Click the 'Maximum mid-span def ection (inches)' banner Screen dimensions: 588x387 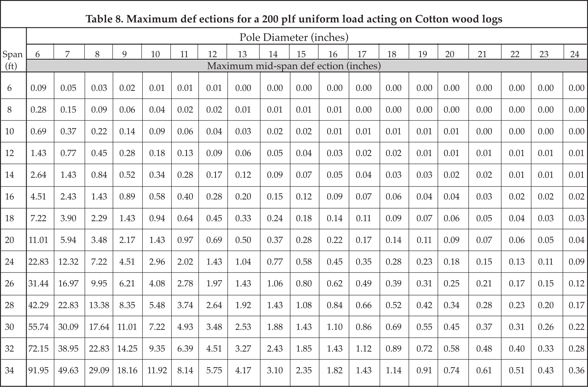(x=294, y=66)
